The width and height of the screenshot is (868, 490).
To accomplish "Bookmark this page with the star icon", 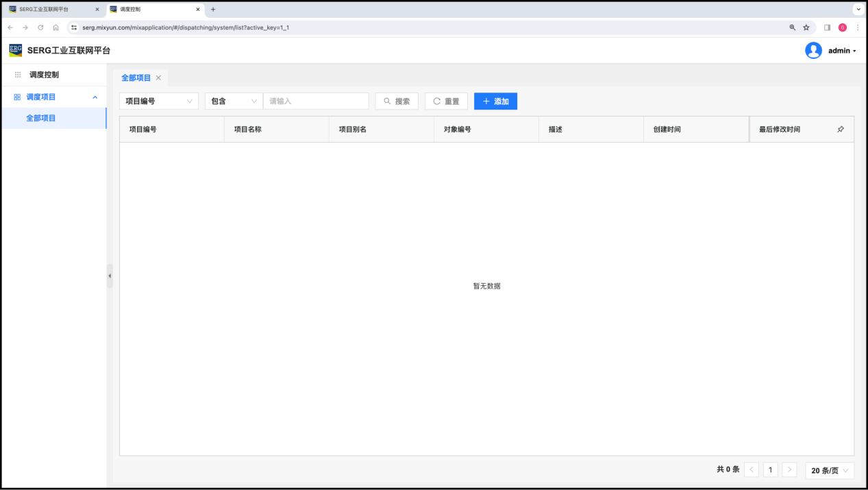I will point(806,27).
